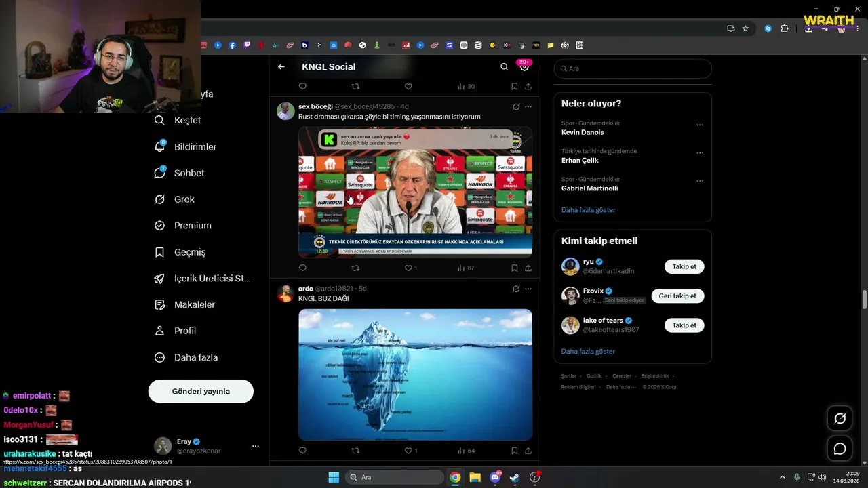This screenshot has width=868, height=488.
Task: Open the Erhan Çelik trending topic
Action: (580, 161)
